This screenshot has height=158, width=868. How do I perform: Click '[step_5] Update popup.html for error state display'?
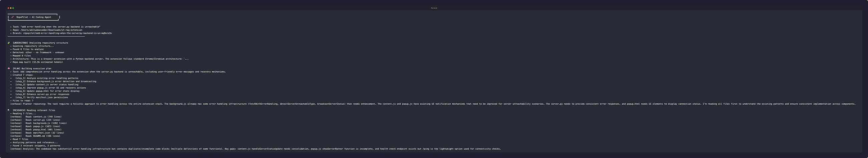pyautogui.click(x=47, y=91)
